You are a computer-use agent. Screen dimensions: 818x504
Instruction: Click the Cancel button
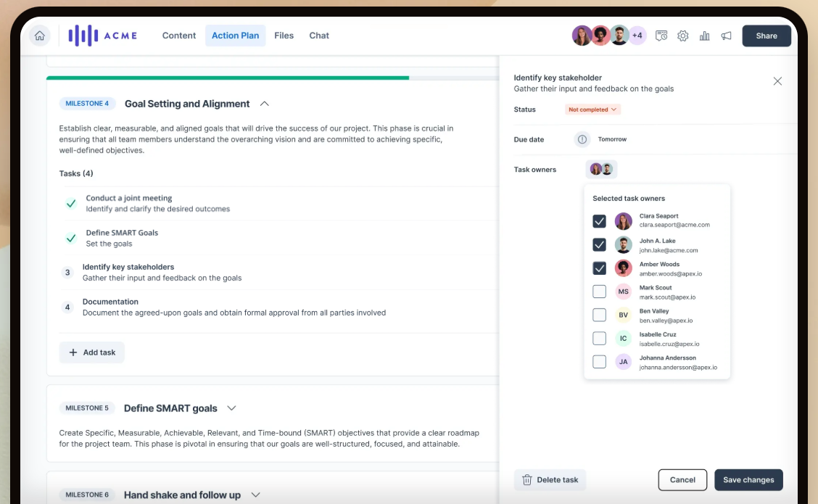point(682,479)
